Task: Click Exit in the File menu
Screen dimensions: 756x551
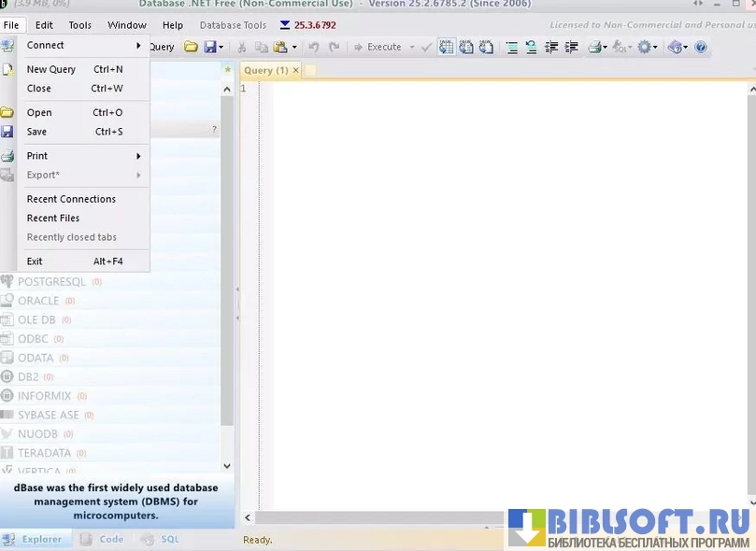Action: [x=35, y=261]
